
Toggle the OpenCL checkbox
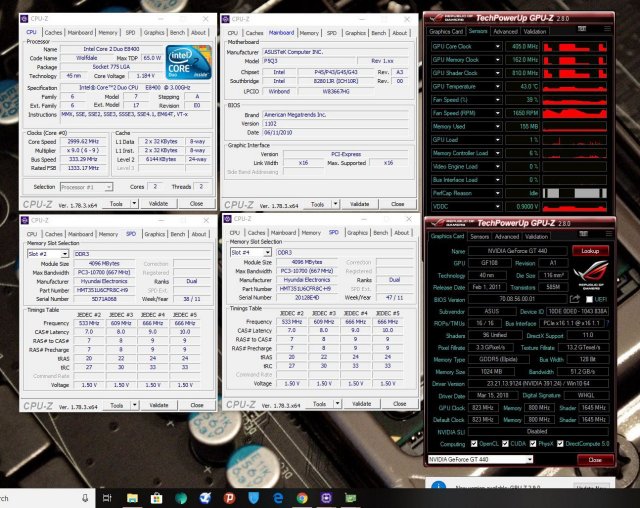[x=474, y=444]
